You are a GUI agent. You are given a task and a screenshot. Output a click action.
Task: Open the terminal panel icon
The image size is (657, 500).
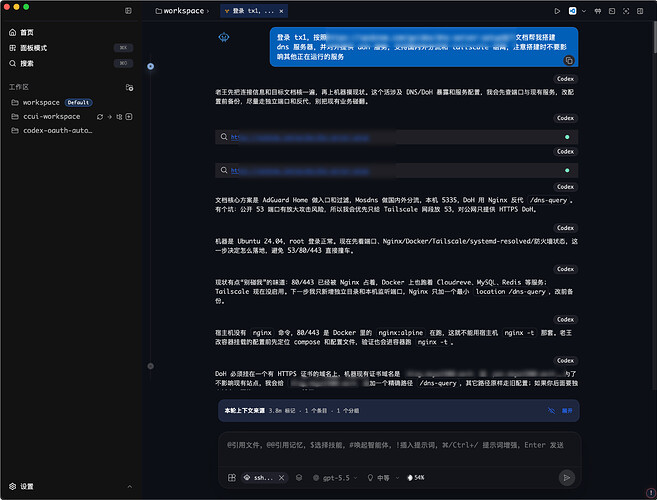pos(612,11)
